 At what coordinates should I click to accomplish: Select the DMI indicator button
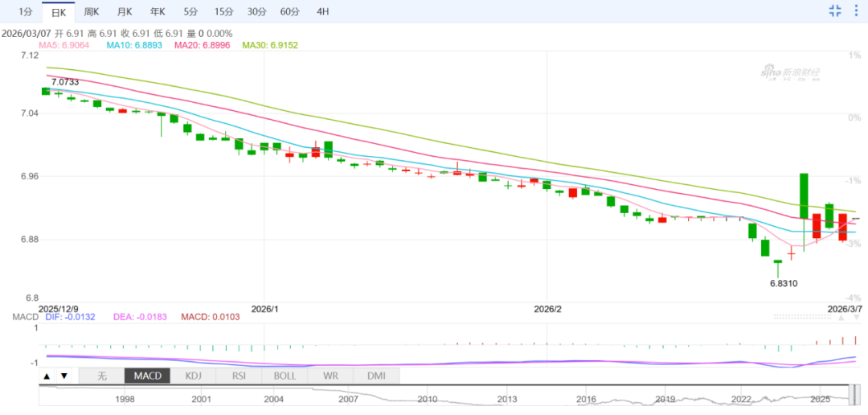point(376,376)
